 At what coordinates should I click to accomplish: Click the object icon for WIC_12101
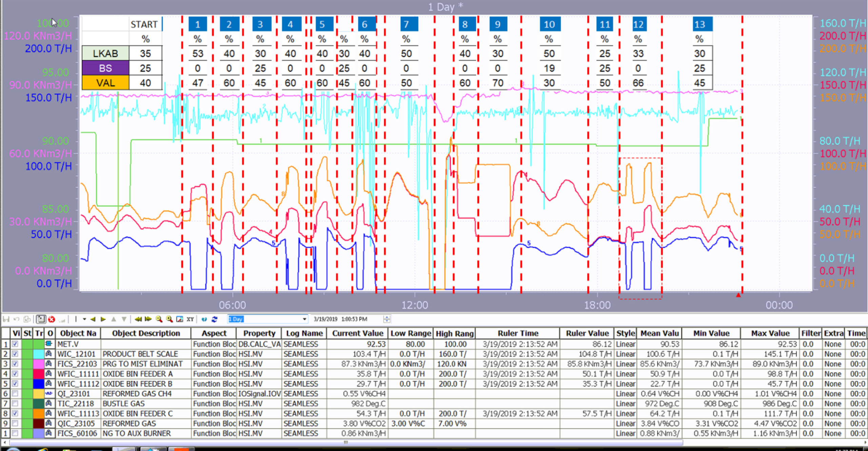click(50, 354)
